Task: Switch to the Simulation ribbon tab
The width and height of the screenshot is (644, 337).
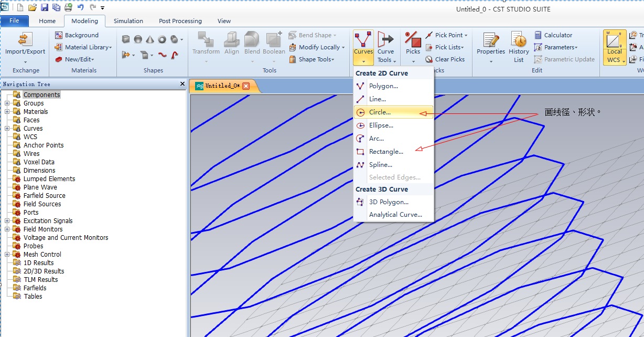Action: click(128, 21)
